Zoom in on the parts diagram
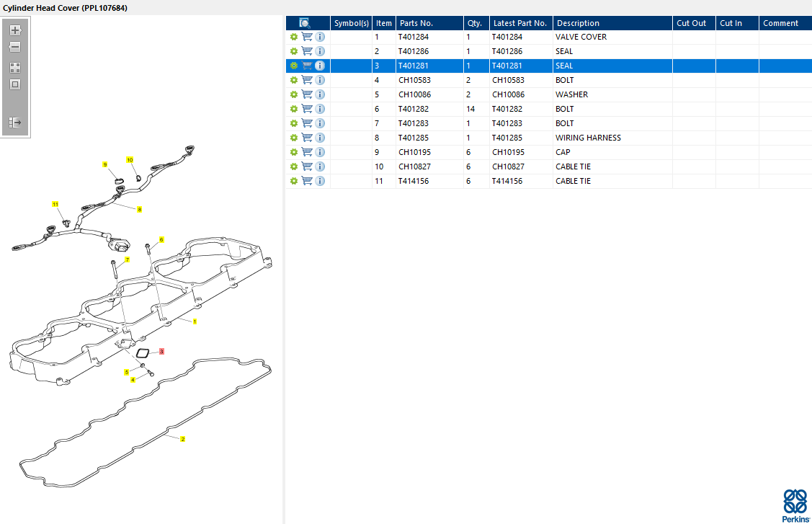The width and height of the screenshot is (812, 524). (15, 30)
